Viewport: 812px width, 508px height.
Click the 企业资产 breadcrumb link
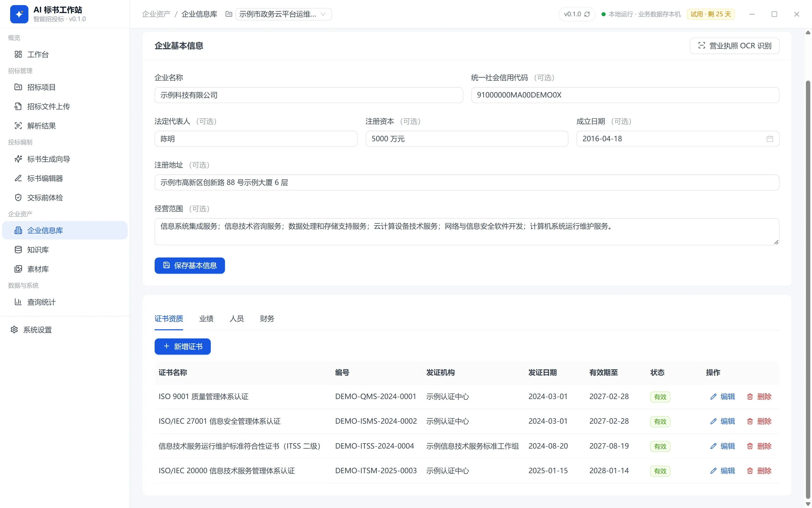(x=156, y=14)
